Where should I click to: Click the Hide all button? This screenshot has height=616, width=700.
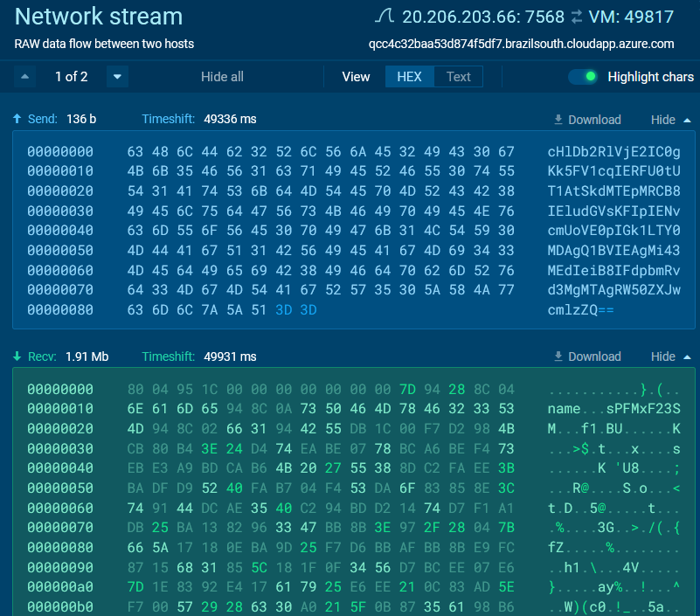click(x=222, y=77)
